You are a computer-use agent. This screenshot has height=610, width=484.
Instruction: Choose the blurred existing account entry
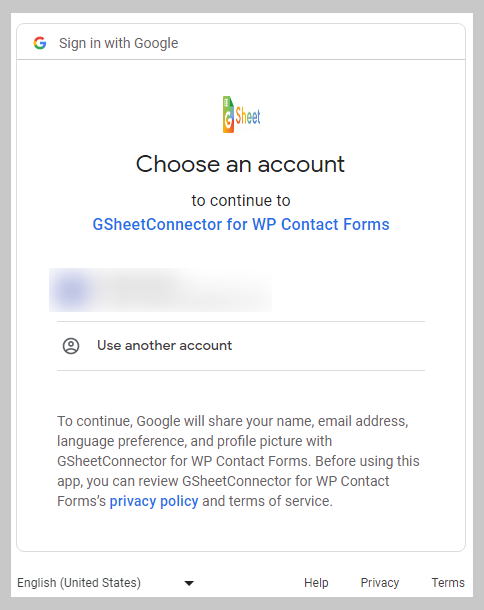[160, 290]
